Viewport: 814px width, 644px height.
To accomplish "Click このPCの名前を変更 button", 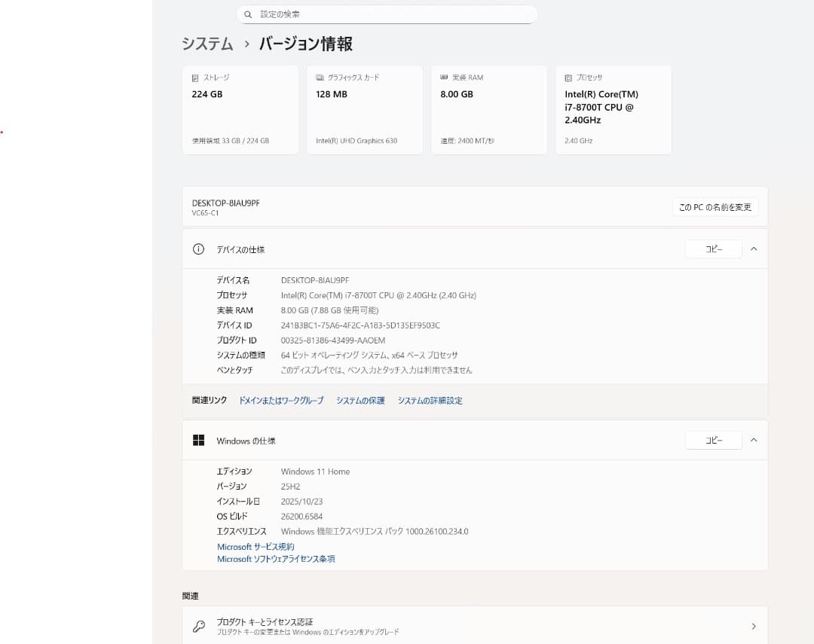I will tap(715, 206).
